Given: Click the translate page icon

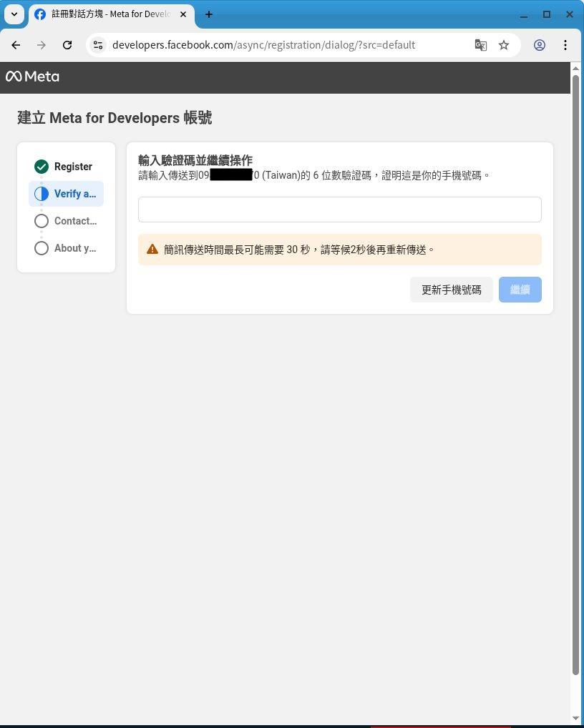Looking at the screenshot, I should [x=480, y=45].
